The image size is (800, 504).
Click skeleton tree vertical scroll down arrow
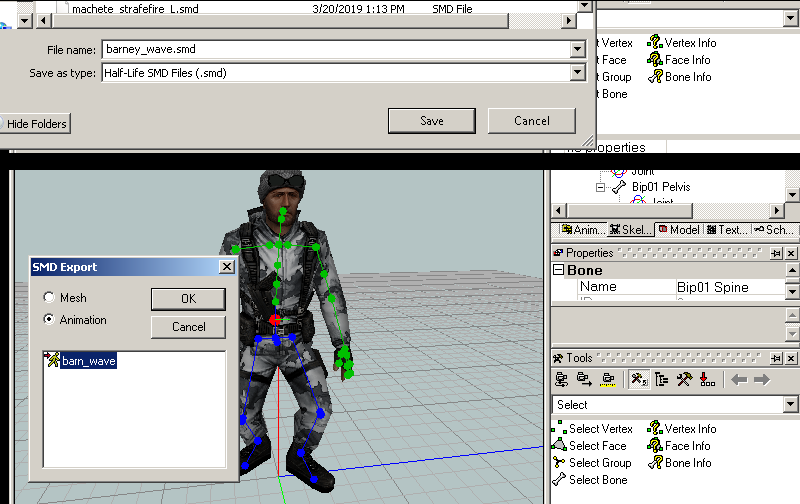point(792,195)
